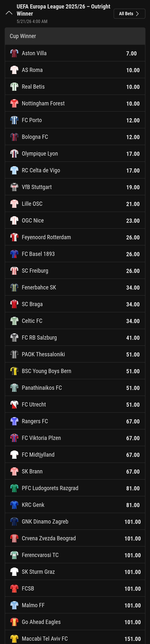
Task: Click the Aston Villa jersey icon
Action: tap(14, 53)
